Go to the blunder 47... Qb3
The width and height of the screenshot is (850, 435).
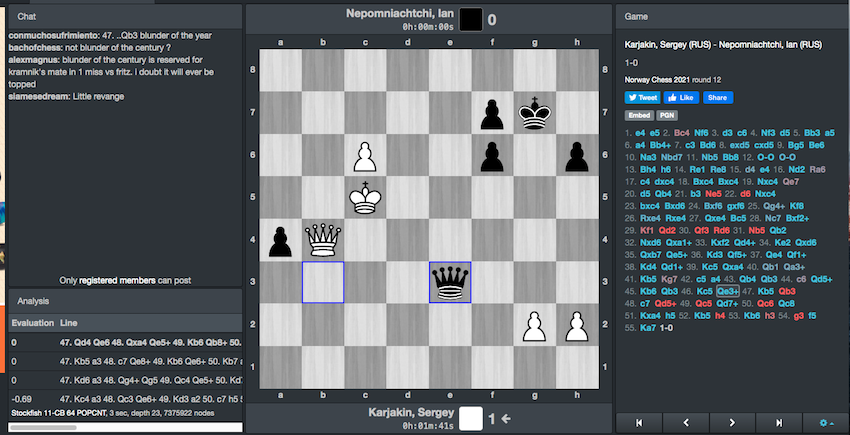[788, 291]
